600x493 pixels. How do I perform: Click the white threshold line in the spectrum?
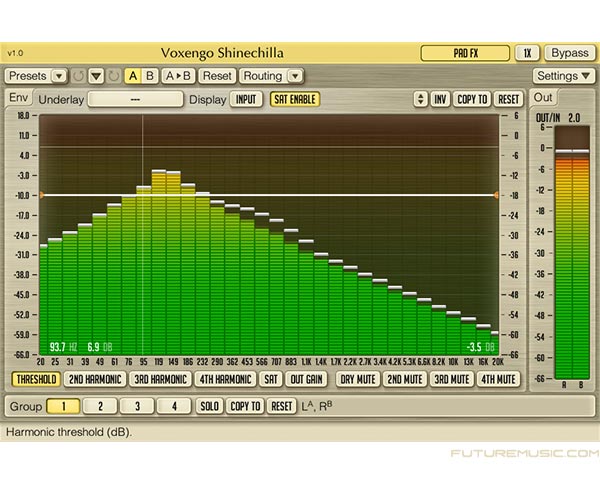click(x=269, y=195)
